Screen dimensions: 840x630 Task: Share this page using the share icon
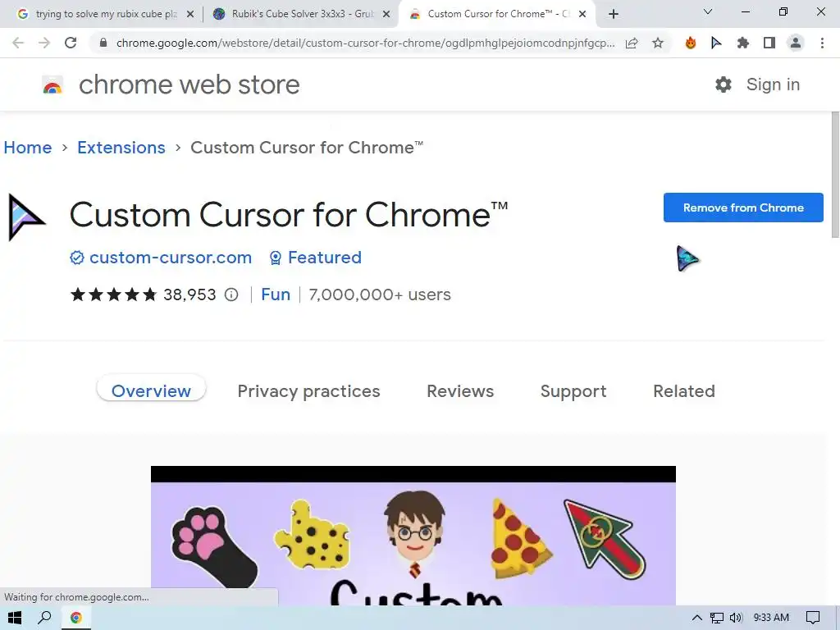(632, 43)
